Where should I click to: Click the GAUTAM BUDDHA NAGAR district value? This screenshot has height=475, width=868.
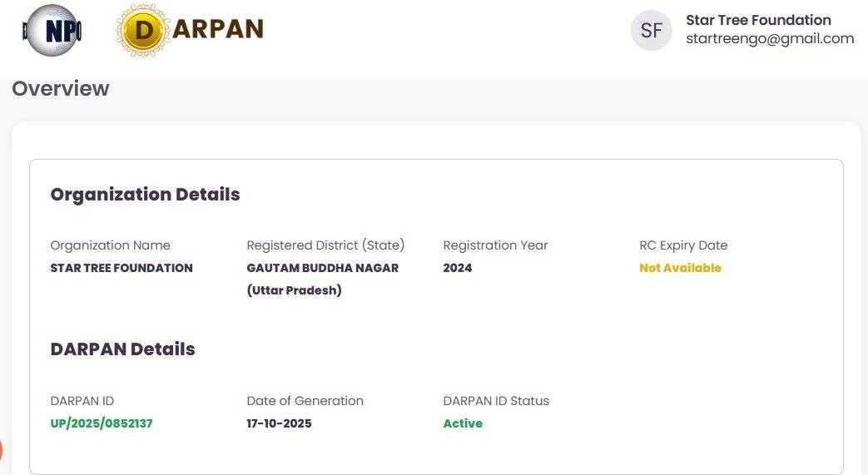(x=323, y=268)
